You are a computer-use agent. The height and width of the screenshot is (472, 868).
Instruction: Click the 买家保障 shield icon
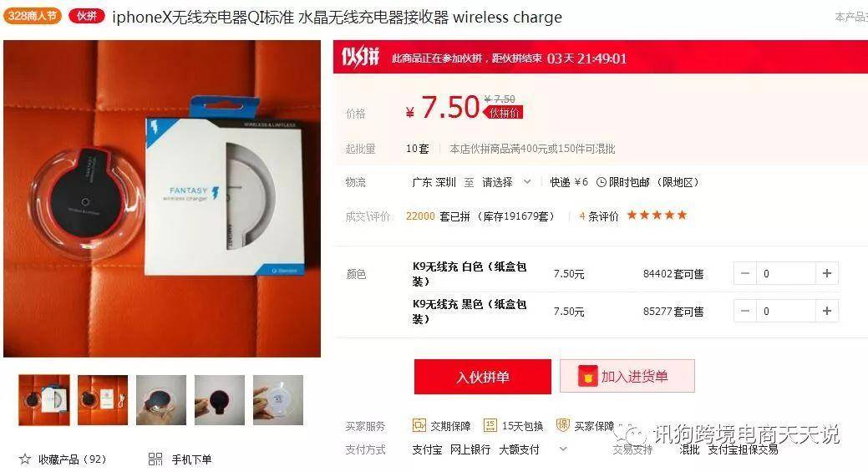tap(562, 425)
